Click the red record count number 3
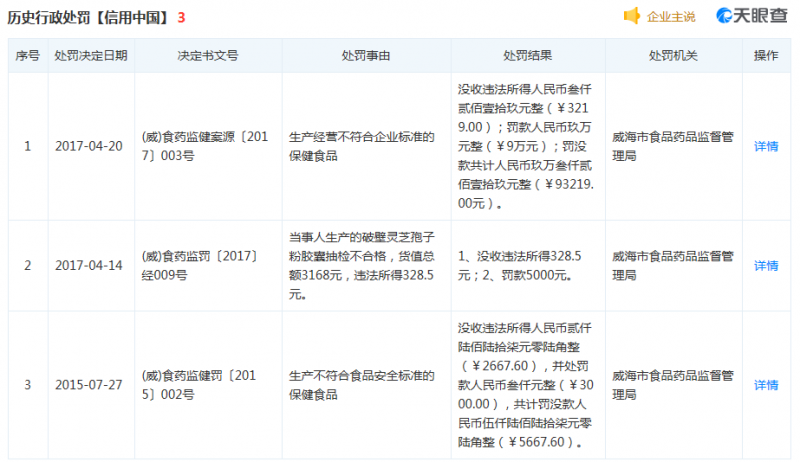 (181, 17)
